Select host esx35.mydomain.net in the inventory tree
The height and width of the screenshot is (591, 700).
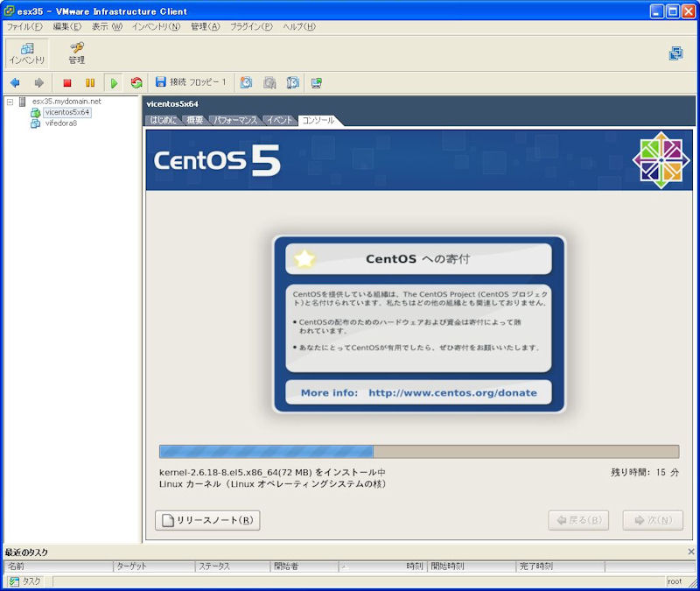(x=66, y=102)
